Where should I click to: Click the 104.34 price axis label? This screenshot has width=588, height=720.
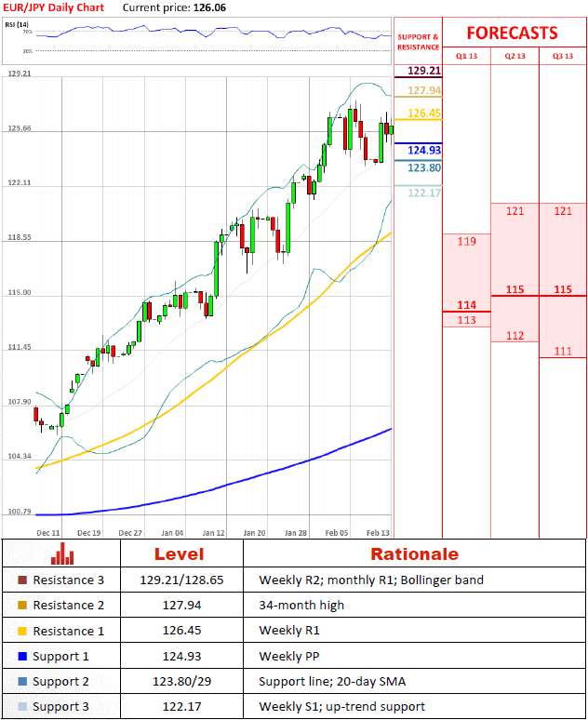tap(20, 457)
